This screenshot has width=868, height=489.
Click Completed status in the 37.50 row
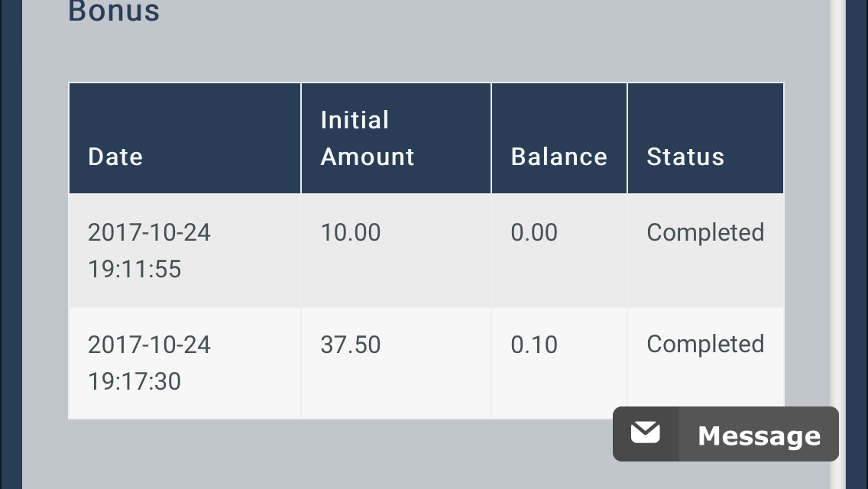pos(705,345)
